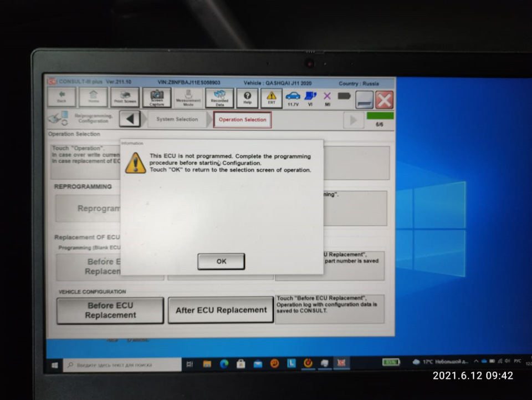The width and height of the screenshot is (532, 400).
Task: Open the weather widget showing 17°C
Action: pyautogui.click(x=441, y=362)
